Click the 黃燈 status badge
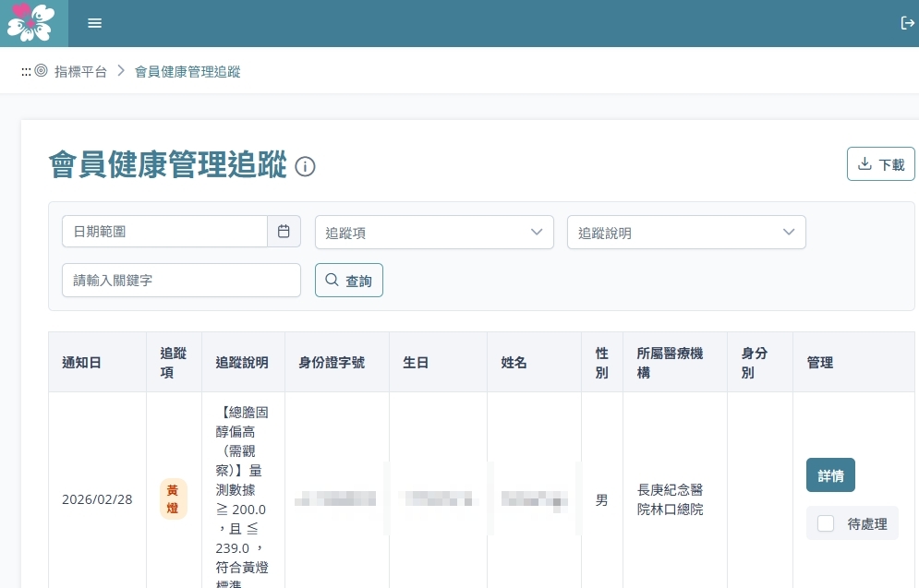The width and height of the screenshot is (919, 588). point(174,499)
